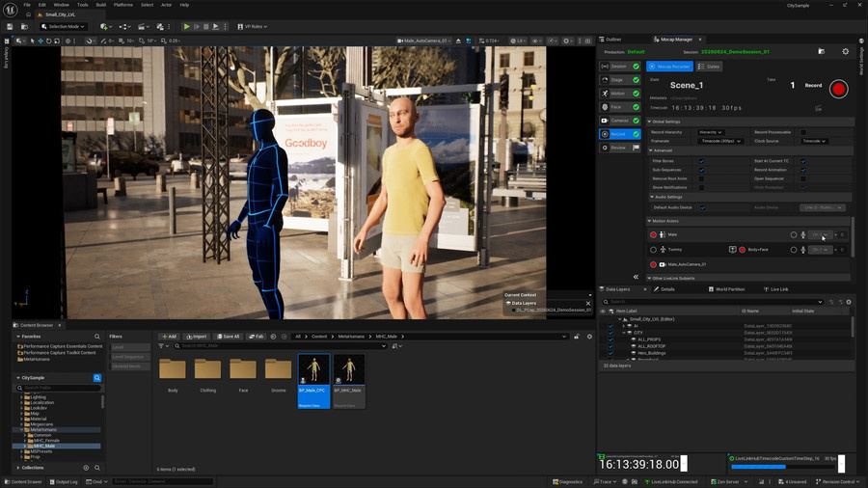Screen dimensions: 868x488
Task: Click the slate clapperboard icon near timecode
Action: click(818, 108)
